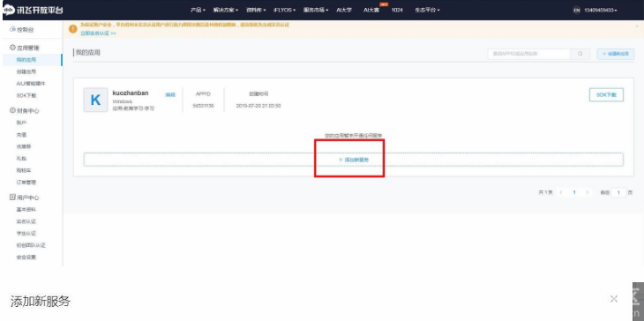Go to next page arrow
644x321 pixels.
588,192
